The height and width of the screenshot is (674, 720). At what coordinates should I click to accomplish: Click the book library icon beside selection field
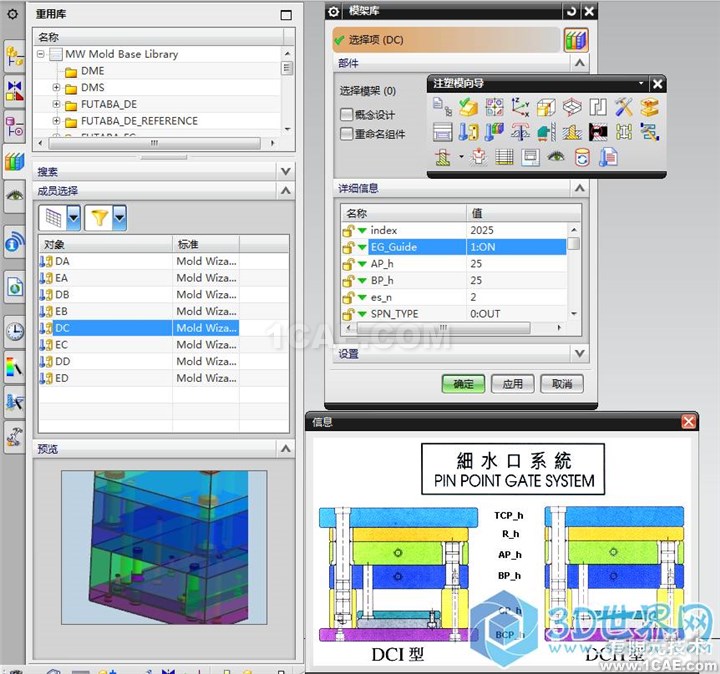[576, 40]
